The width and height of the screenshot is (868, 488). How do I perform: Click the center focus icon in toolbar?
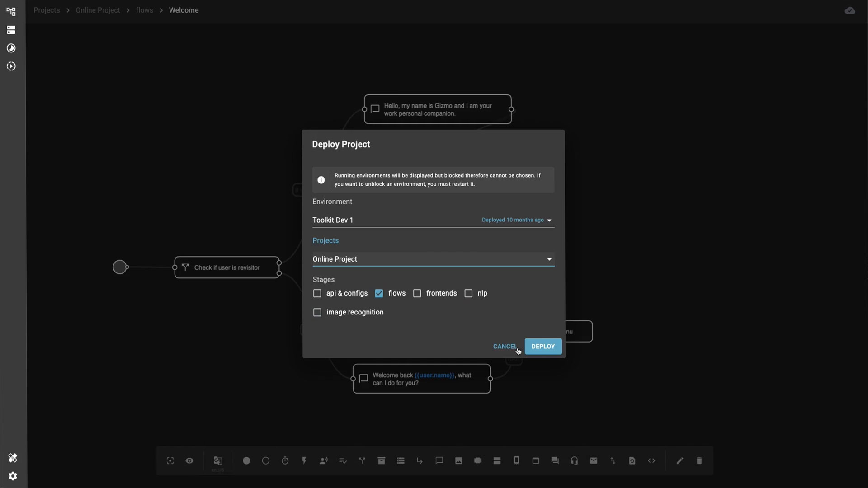pos(170,460)
